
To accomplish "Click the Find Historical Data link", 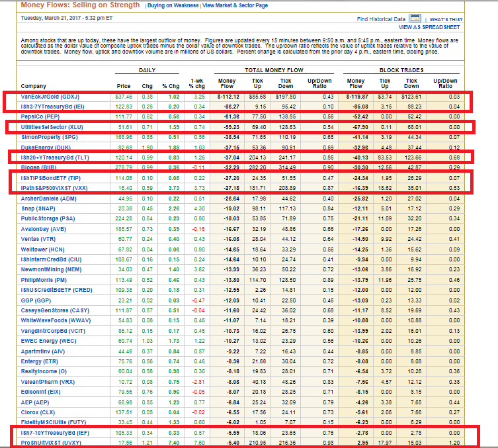I will tap(381, 20).
